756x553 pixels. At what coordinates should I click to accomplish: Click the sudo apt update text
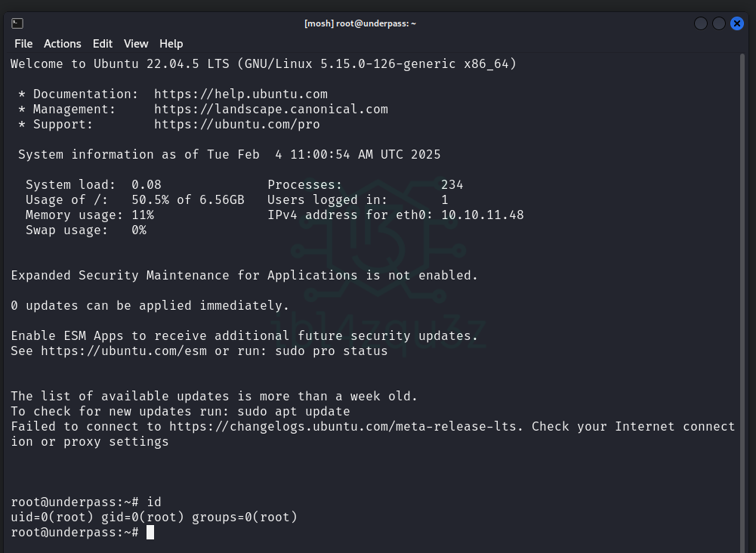(294, 412)
